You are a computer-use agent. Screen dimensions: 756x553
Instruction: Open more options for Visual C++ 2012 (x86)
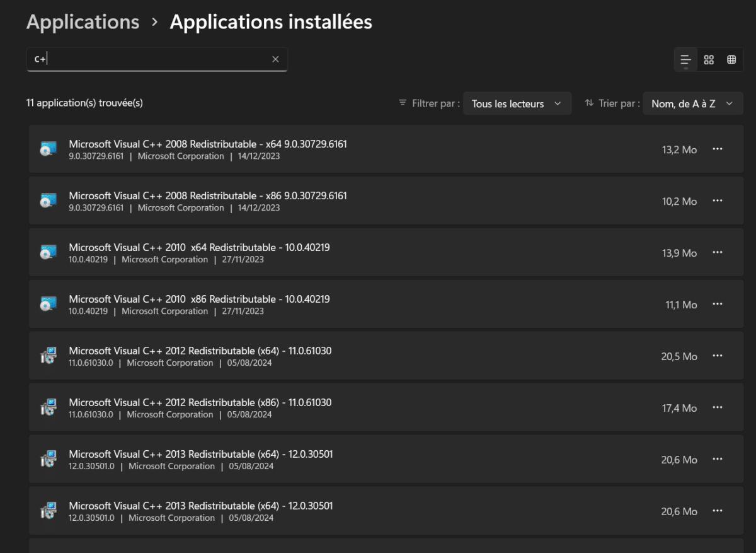tap(717, 407)
